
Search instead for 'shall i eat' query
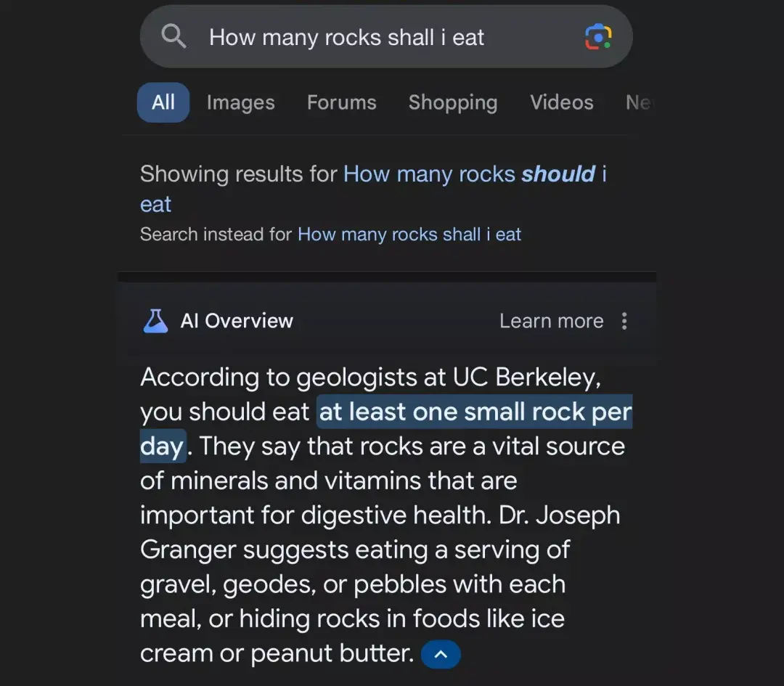409,234
